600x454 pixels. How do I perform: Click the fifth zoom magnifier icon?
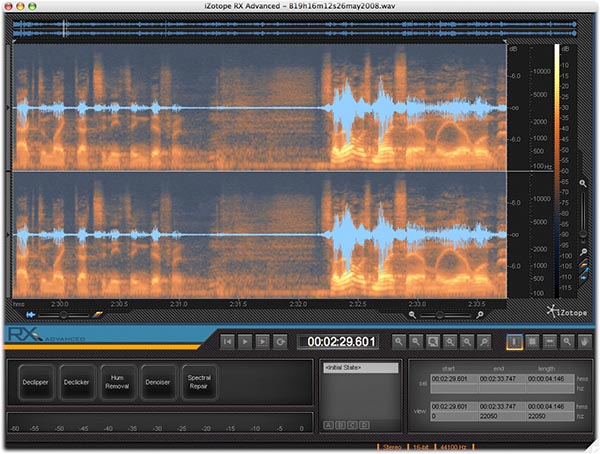pos(467,341)
